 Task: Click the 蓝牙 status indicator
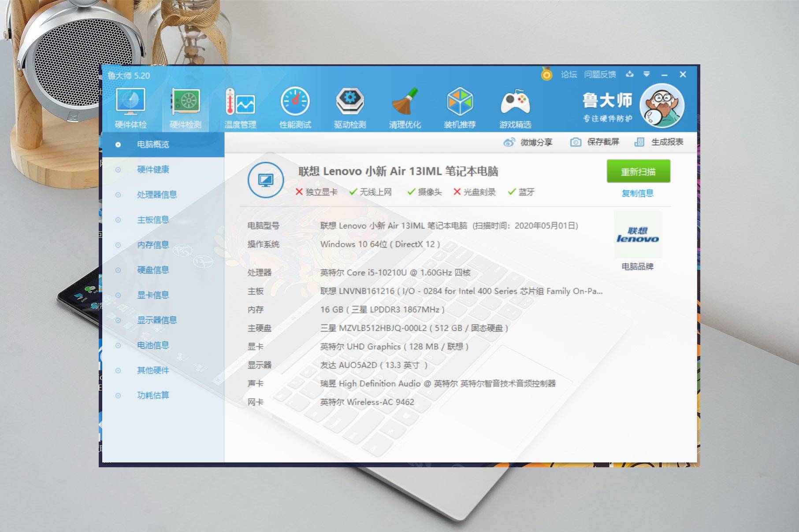click(521, 192)
